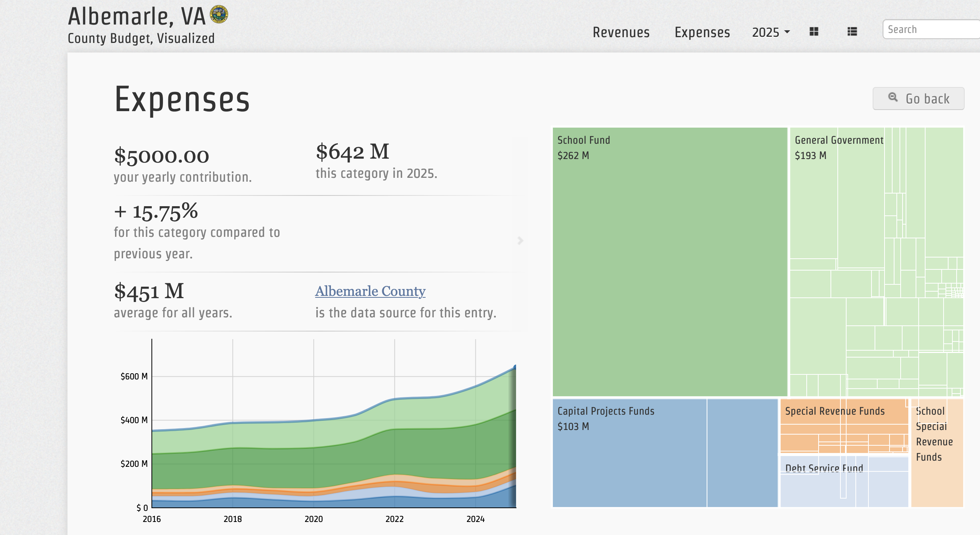Click the 2018 label on chart axis
The height and width of the screenshot is (535, 980).
click(x=232, y=519)
